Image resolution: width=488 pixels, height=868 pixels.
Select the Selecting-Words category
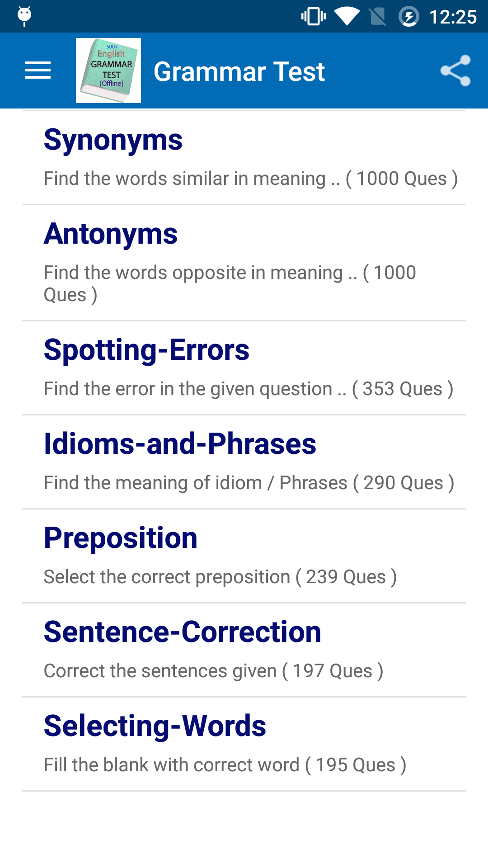[155, 726]
